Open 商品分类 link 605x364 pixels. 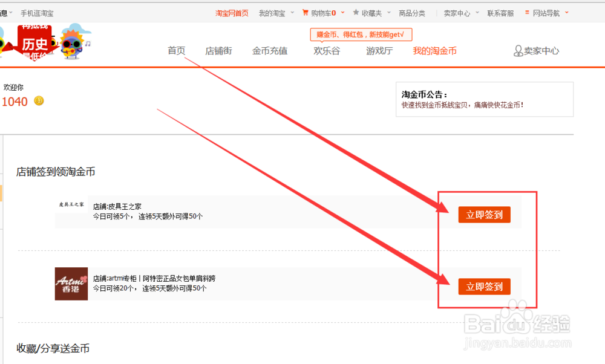pos(412,13)
